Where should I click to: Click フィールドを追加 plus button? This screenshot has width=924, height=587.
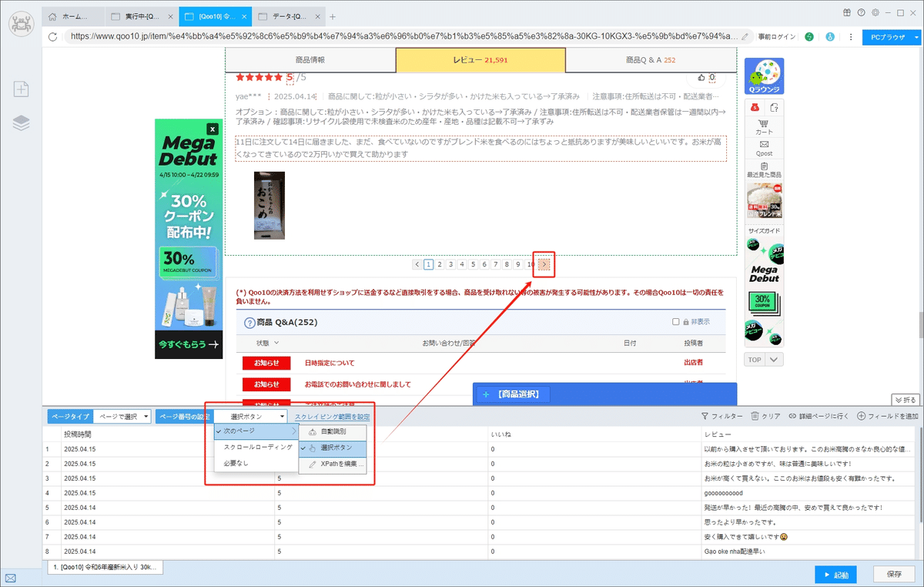887,416
